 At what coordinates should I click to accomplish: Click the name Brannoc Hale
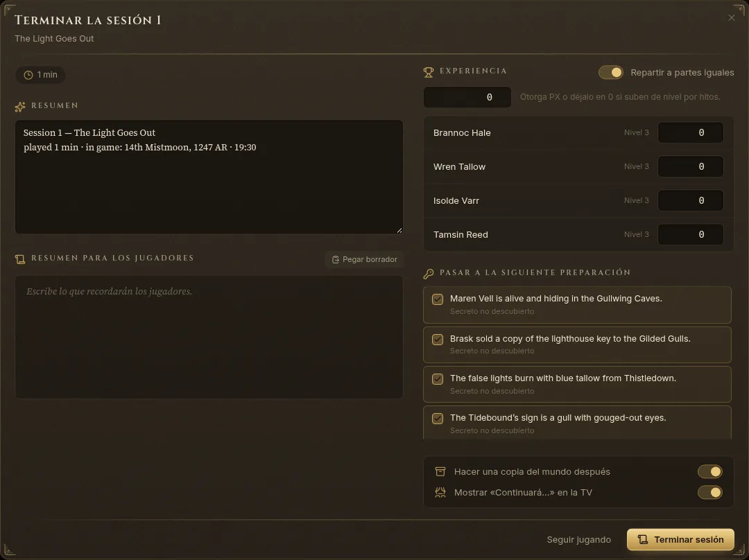pos(462,132)
